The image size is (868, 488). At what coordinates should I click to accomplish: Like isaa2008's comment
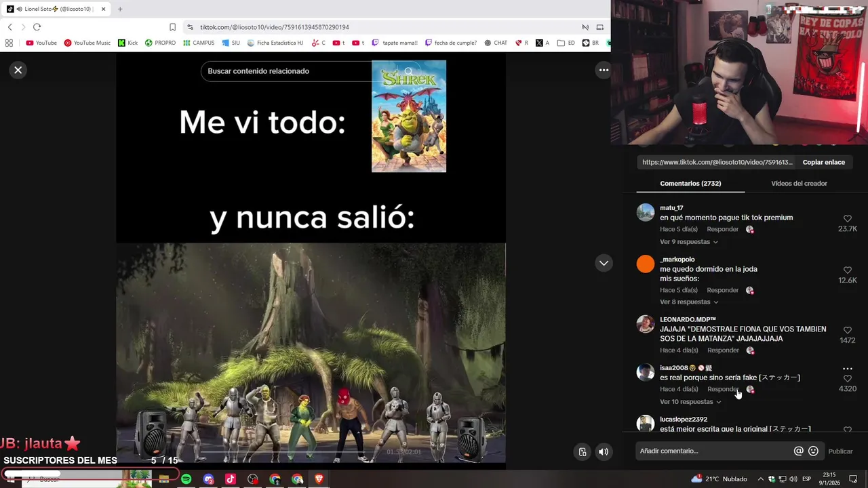click(x=848, y=379)
